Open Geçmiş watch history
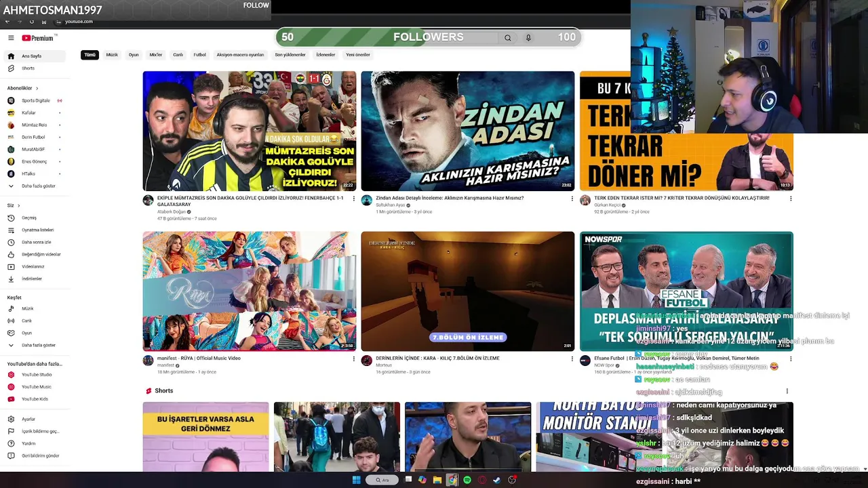This screenshot has height=488, width=868. pyautogui.click(x=34, y=218)
